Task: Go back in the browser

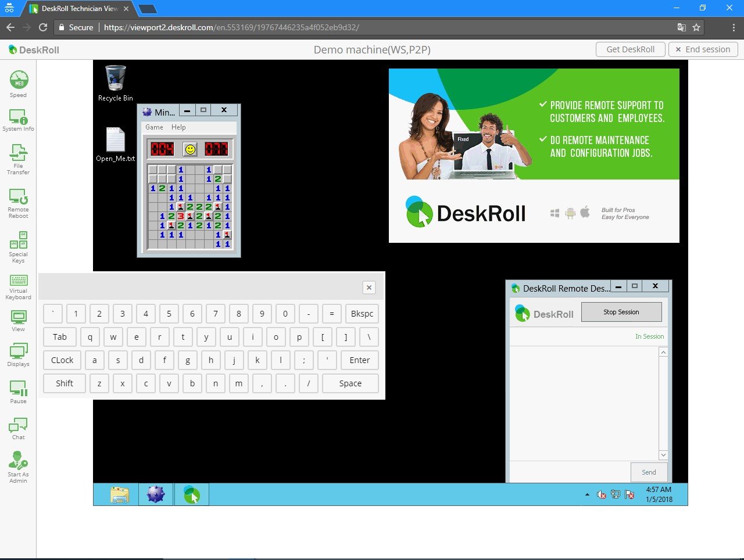Action: coord(10,27)
